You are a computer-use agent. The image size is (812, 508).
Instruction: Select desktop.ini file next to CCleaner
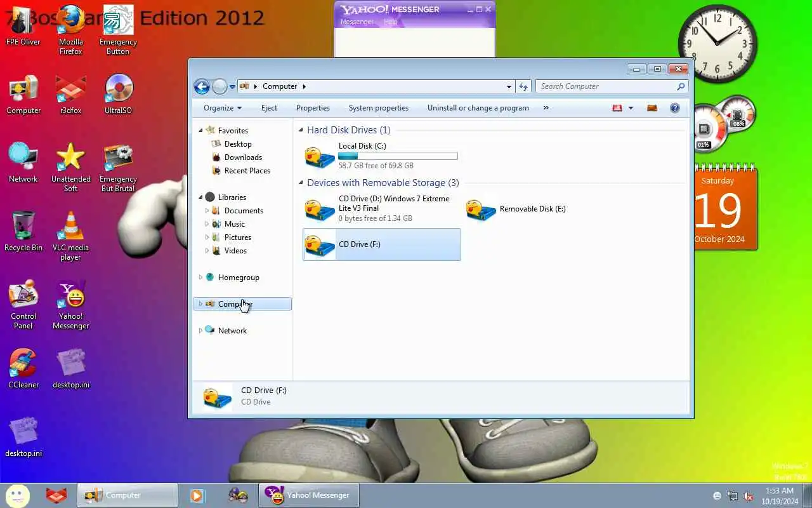click(70, 370)
